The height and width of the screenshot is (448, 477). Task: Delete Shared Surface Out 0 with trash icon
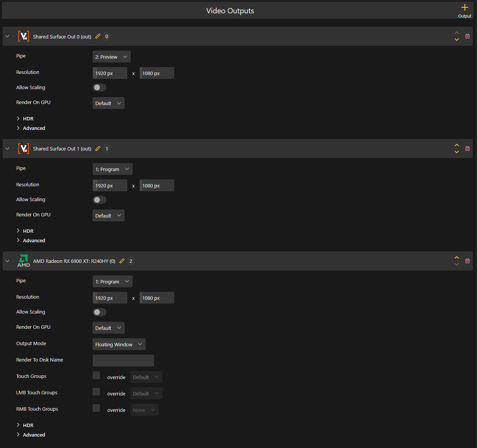click(467, 36)
